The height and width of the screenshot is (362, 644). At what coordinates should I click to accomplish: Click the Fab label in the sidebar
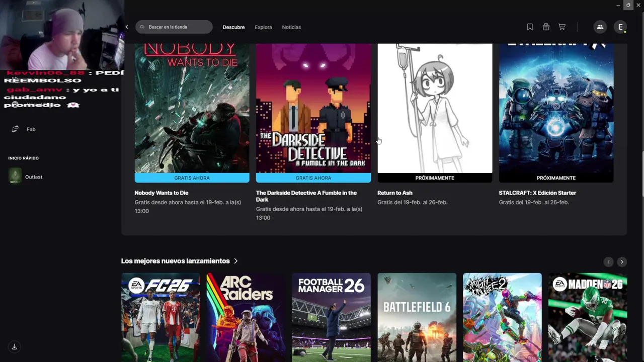tap(31, 129)
